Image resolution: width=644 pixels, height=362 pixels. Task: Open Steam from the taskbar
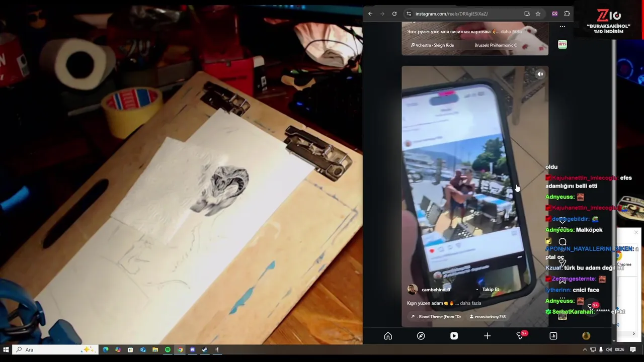205,349
